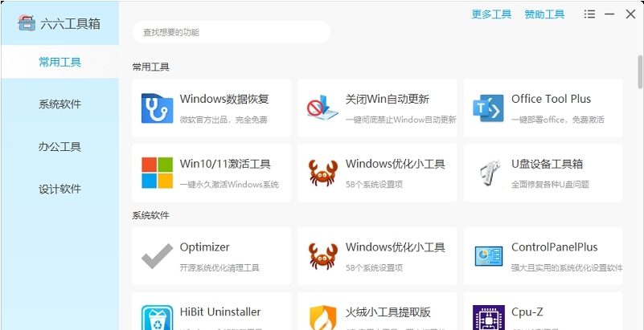Close the 六六工具箱 window
Viewport: 644px width, 330px height.
pyautogui.click(x=630, y=14)
